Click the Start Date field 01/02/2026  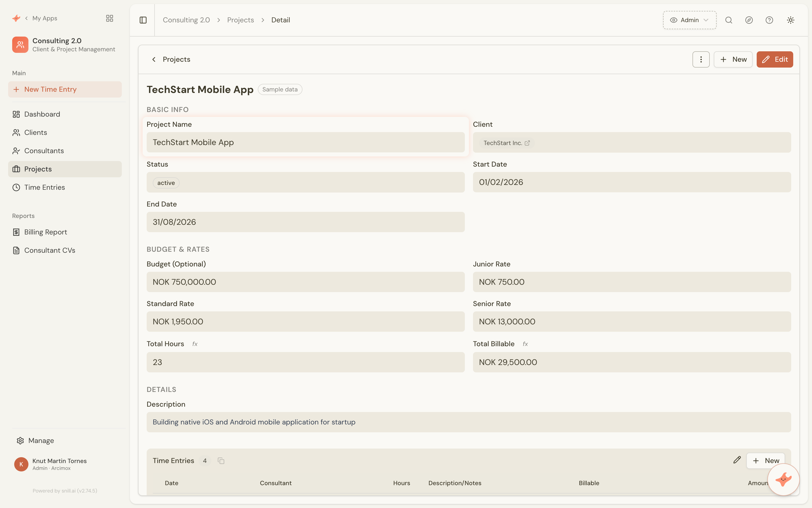(632, 182)
